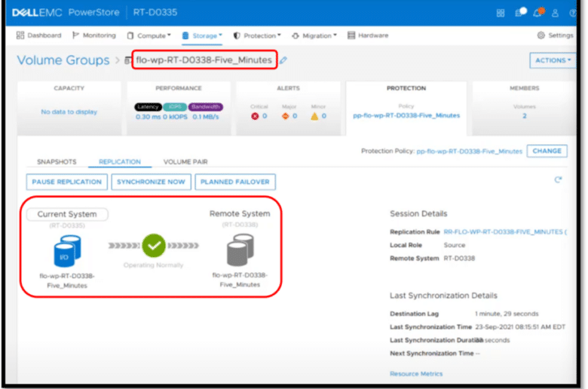The image size is (588, 389).
Task: Click the SYNCHRONIZE NOW button
Action: click(x=151, y=182)
